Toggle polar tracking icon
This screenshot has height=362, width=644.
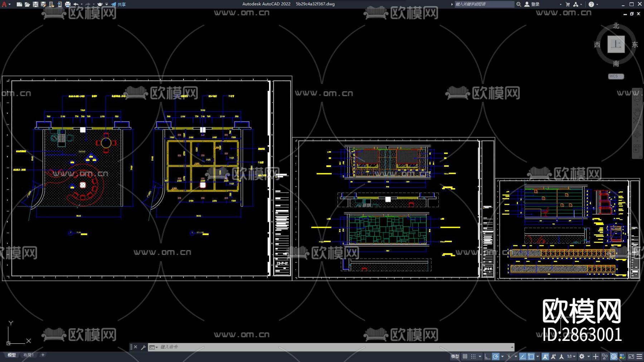coord(496,356)
